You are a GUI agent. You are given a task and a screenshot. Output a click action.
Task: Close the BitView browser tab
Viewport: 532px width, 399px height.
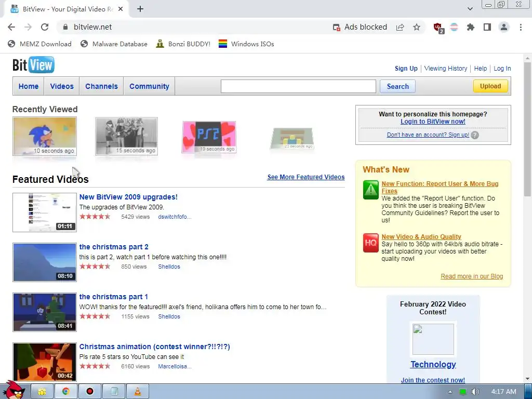(120, 9)
